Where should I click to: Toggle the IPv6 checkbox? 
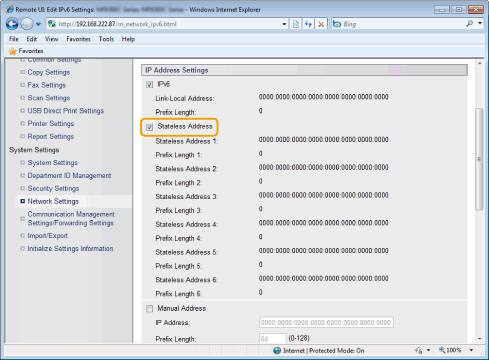click(x=149, y=85)
